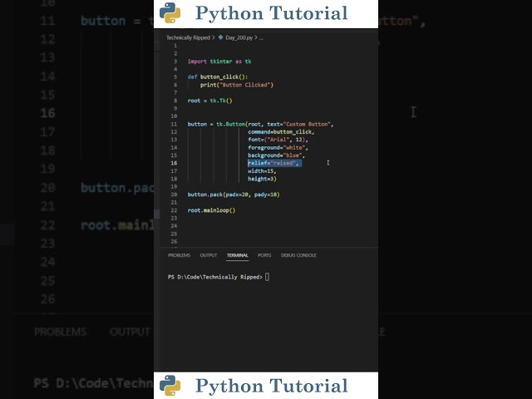Click the font=("Arial", 12) argument
The image size is (532, 399).
(277, 140)
